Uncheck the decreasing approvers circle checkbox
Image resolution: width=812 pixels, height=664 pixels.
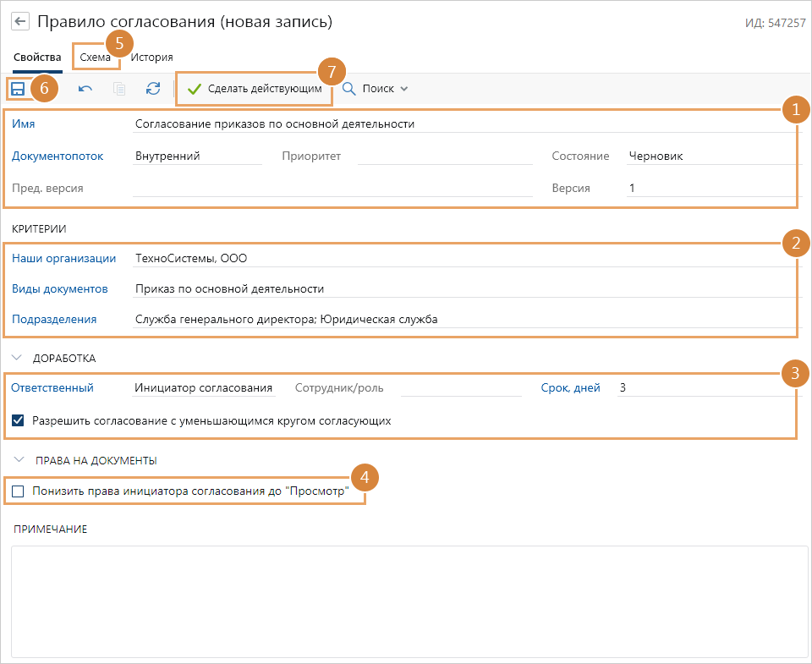(x=19, y=420)
